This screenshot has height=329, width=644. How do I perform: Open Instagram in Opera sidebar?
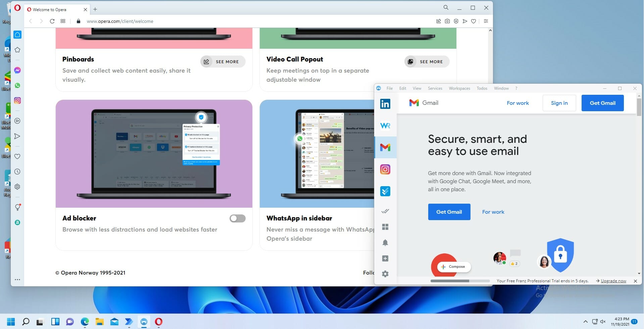[x=17, y=100]
